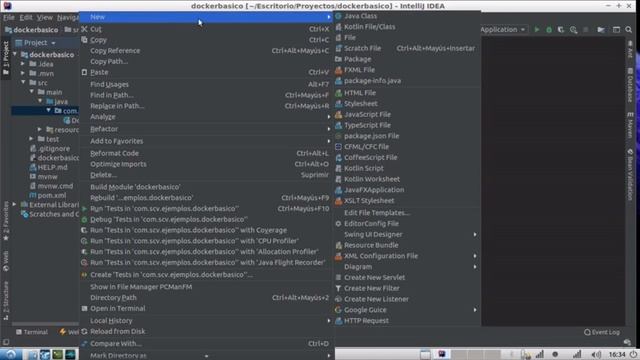
Task: Choose Scratch File entry
Action: 407,48
